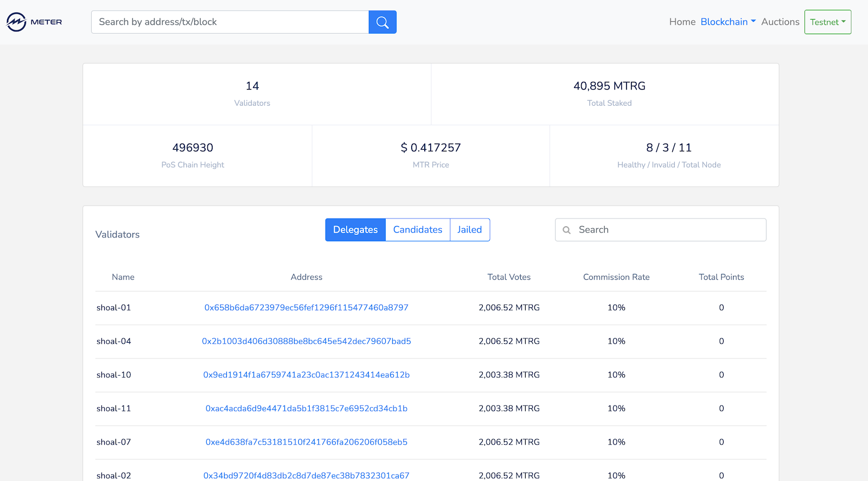Click the blue magnifier search button
The image size is (868, 481).
(382, 22)
